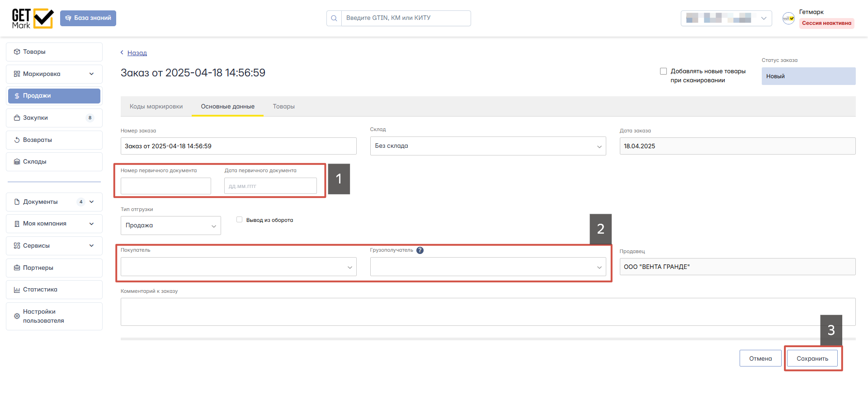This screenshot has height=409, width=868.
Task: Click the Сервисы grid icon
Action: (x=17, y=246)
